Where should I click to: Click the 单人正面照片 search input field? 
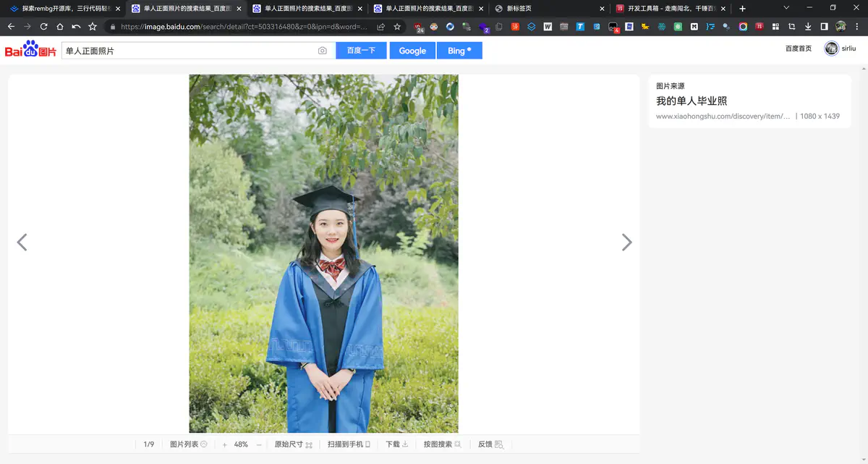[188, 51]
